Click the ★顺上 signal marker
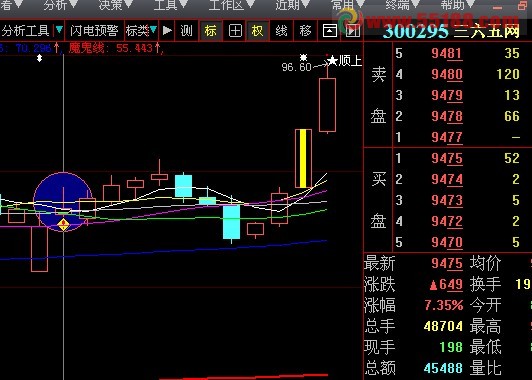532x380 pixels. (344, 61)
